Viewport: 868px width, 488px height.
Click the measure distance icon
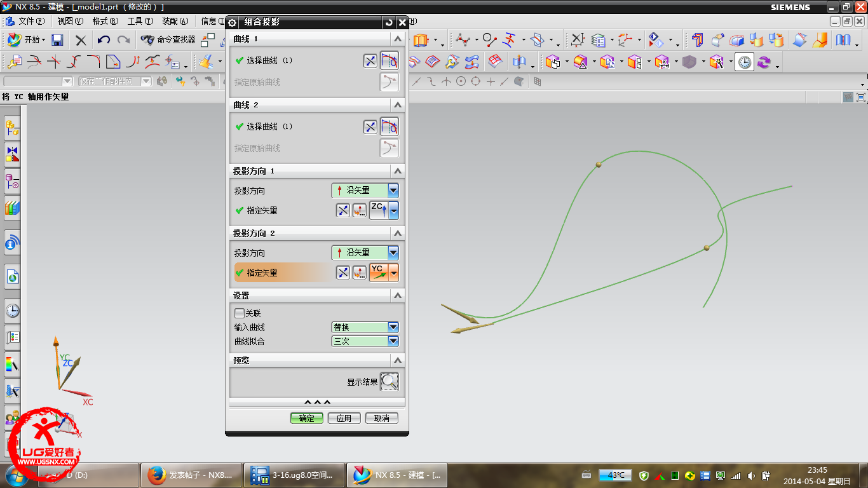tap(576, 40)
